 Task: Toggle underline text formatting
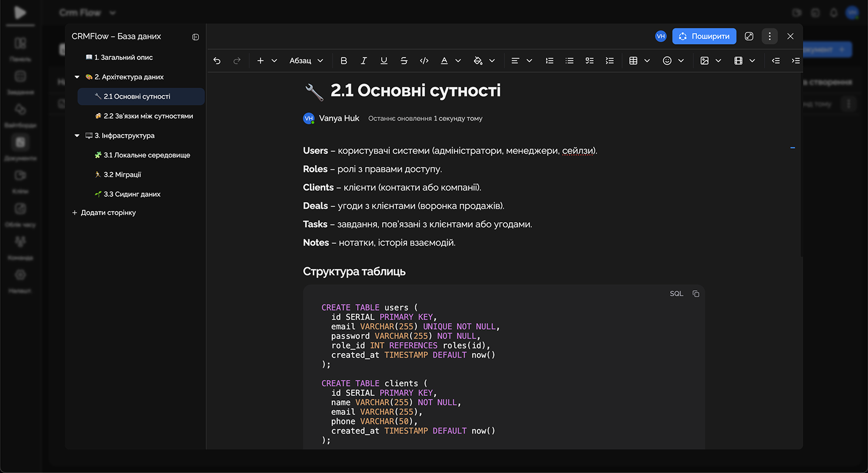[x=383, y=61]
